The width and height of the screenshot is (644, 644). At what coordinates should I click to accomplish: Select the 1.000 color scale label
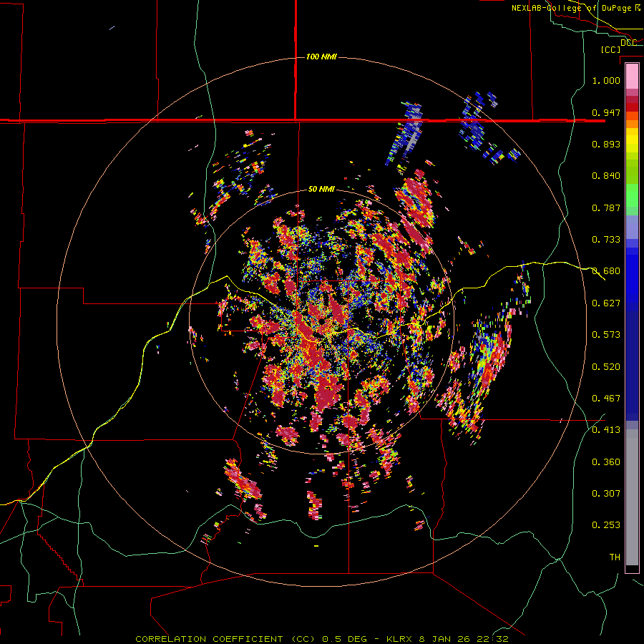coord(606,80)
